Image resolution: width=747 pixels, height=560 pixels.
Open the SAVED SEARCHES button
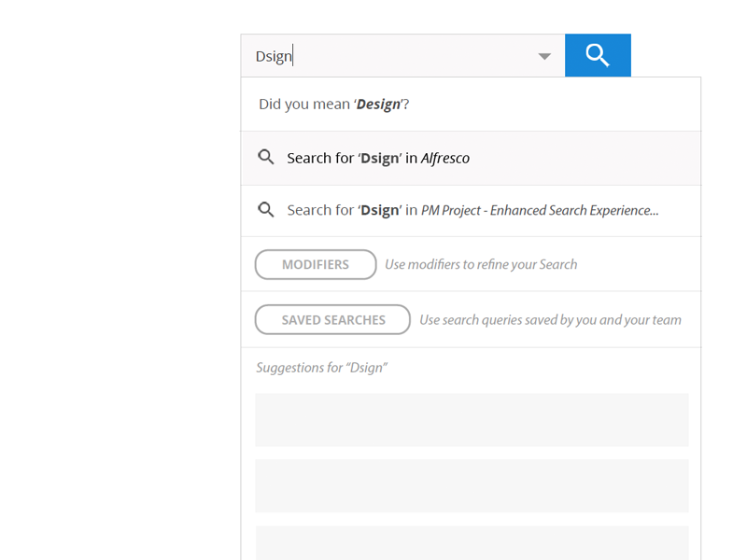click(332, 320)
